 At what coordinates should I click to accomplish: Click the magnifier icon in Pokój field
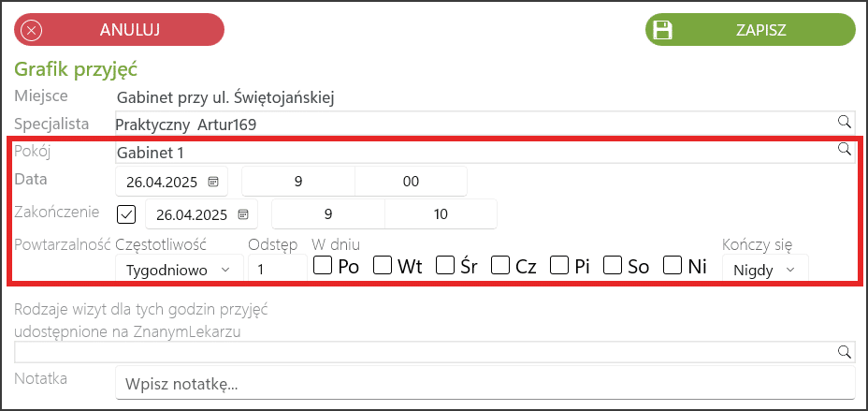pos(845,148)
